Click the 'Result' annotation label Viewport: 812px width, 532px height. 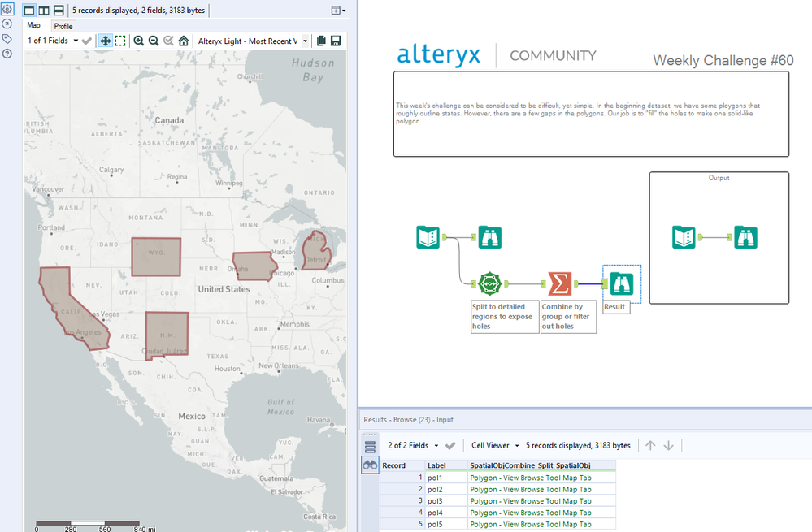point(616,307)
